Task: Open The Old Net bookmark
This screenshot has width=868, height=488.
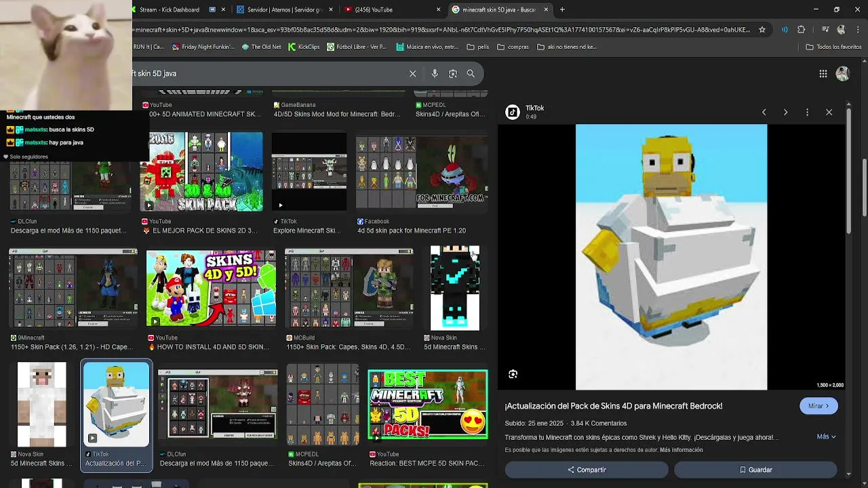Action: [x=260, y=47]
